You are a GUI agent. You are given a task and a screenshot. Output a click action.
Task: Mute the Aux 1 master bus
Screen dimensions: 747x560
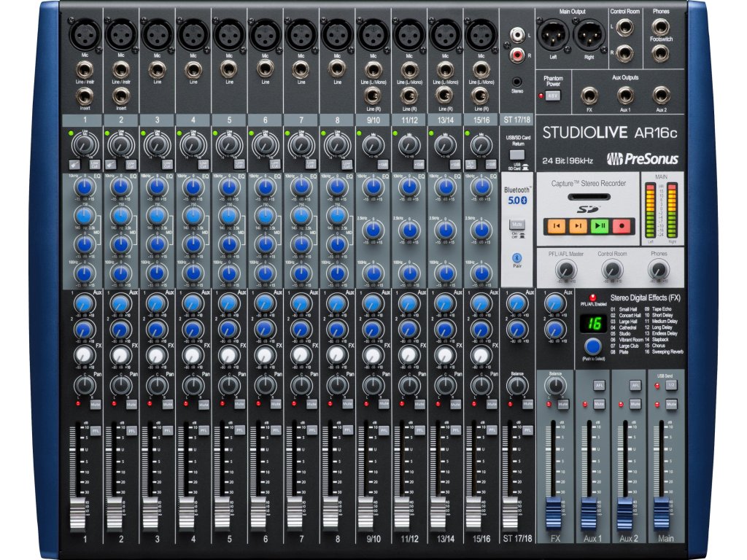click(x=599, y=404)
